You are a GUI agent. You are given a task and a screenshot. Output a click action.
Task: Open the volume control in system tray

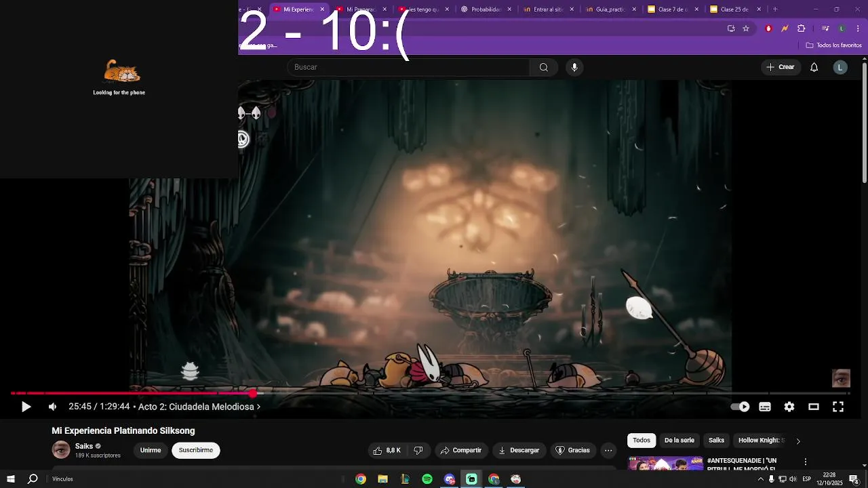tap(793, 479)
